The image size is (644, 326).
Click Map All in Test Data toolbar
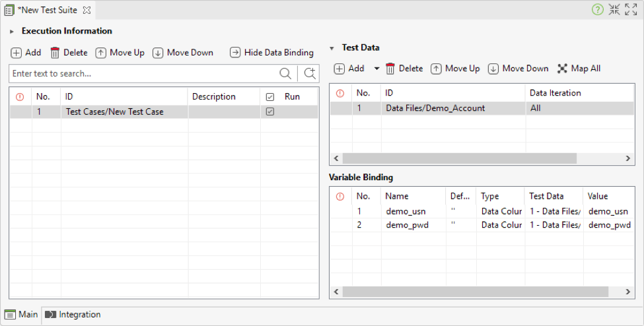(x=579, y=69)
